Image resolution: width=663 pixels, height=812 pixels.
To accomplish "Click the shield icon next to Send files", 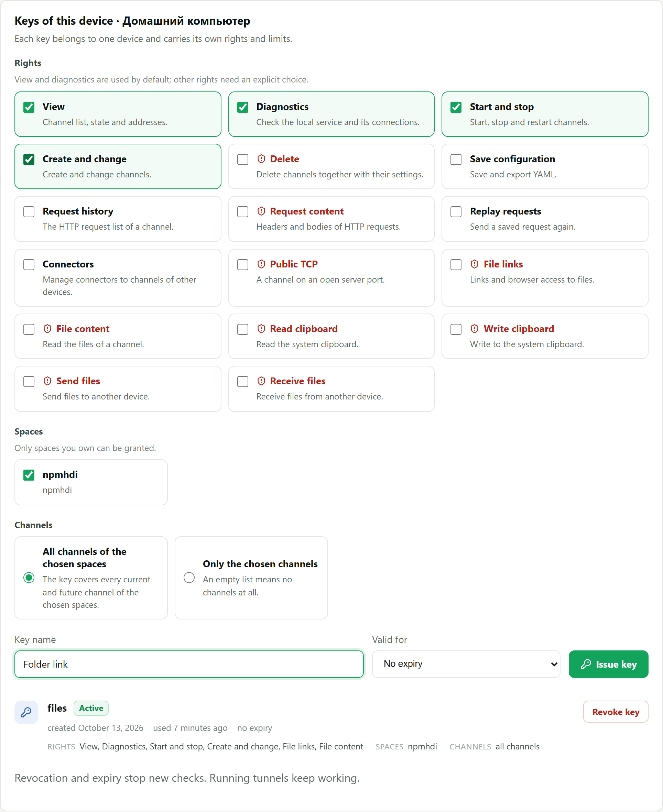I will click(47, 381).
